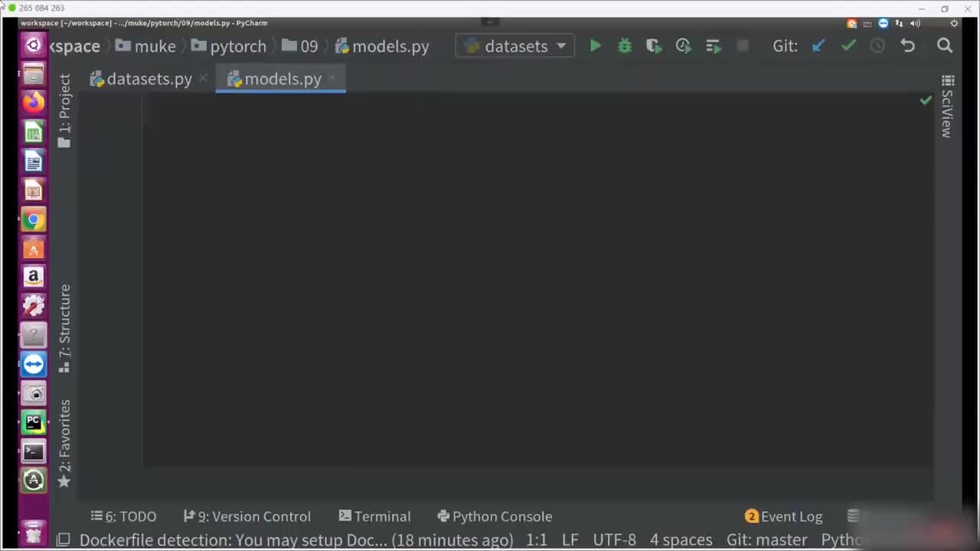The width and height of the screenshot is (980, 551).
Task: Open Software Updater from dock
Action: pyautogui.click(x=33, y=480)
